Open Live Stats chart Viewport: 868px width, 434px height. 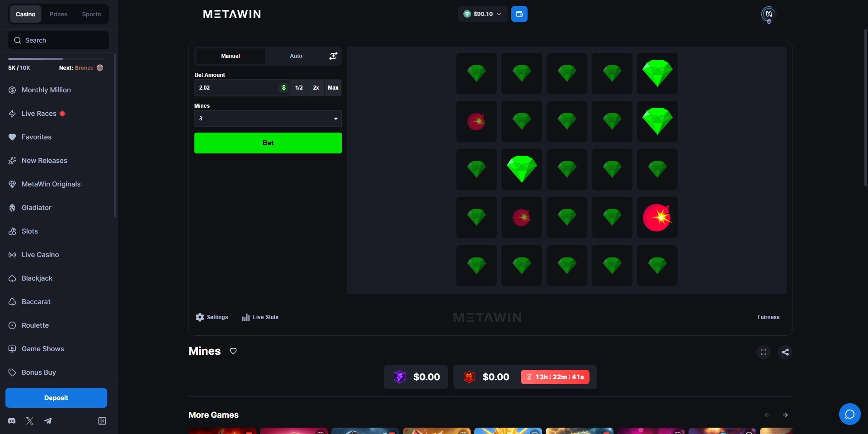260,317
